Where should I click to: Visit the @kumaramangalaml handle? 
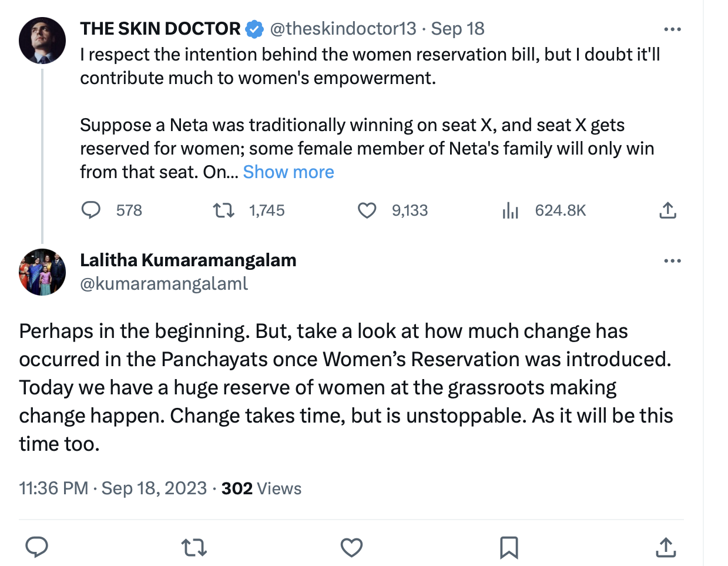click(164, 283)
